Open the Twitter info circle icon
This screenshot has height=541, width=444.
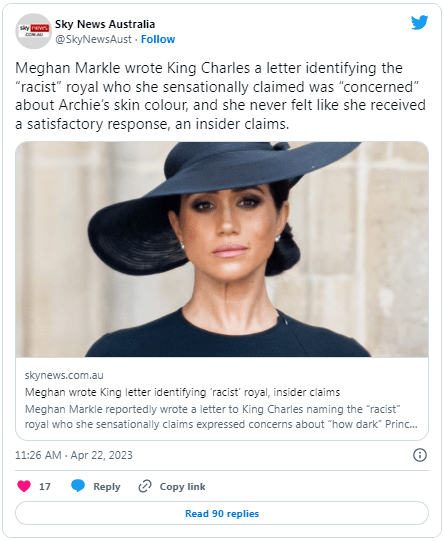(420, 455)
